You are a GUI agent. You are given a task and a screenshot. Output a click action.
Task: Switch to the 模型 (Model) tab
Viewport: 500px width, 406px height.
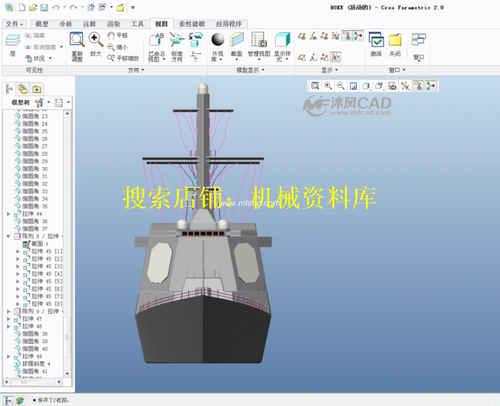coord(42,24)
